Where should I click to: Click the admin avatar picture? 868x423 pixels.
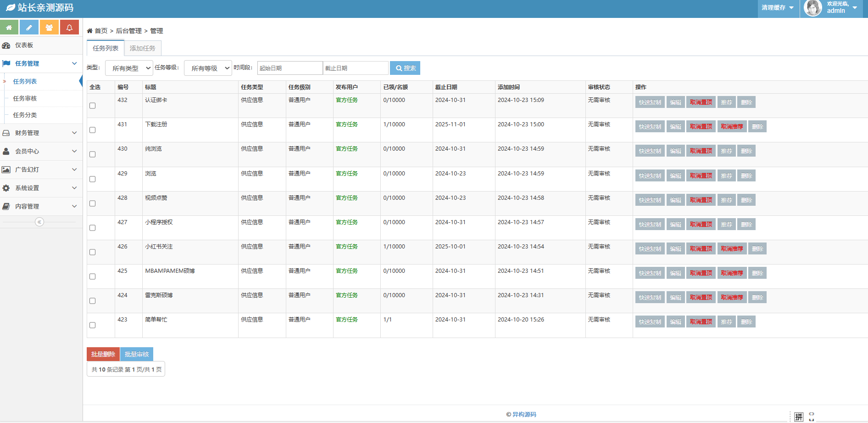point(813,8)
